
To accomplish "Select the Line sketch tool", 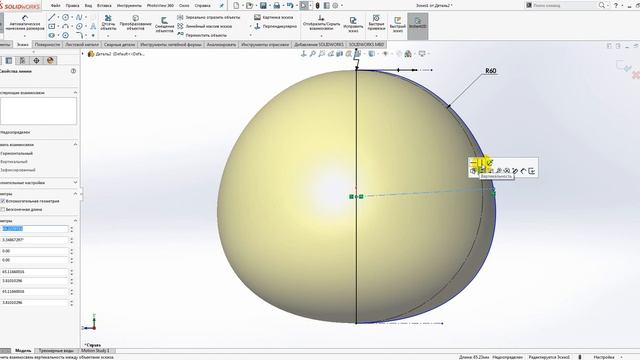I will click(x=52, y=17).
